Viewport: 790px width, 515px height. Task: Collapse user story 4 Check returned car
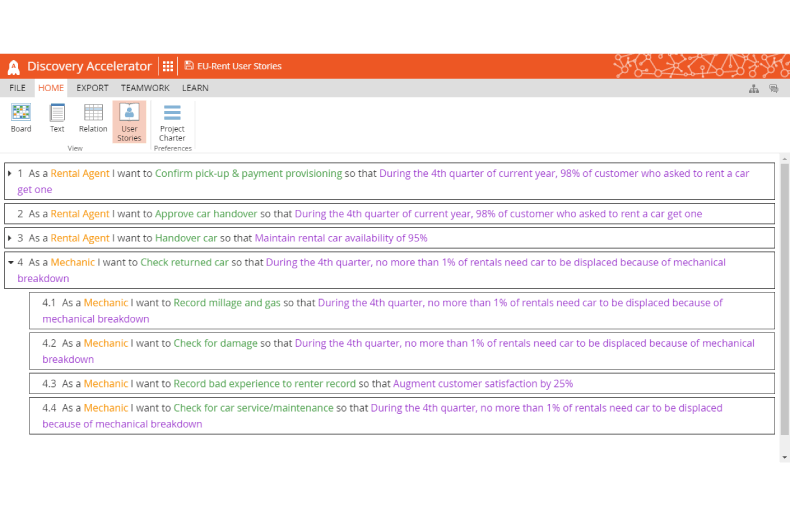point(10,262)
